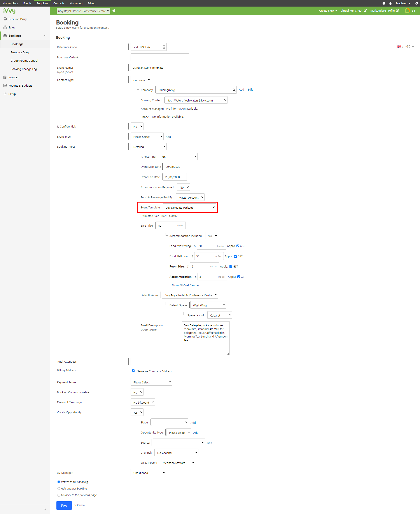Open the info icon in the top bar
420x514 pixels.
pos(384,3)
